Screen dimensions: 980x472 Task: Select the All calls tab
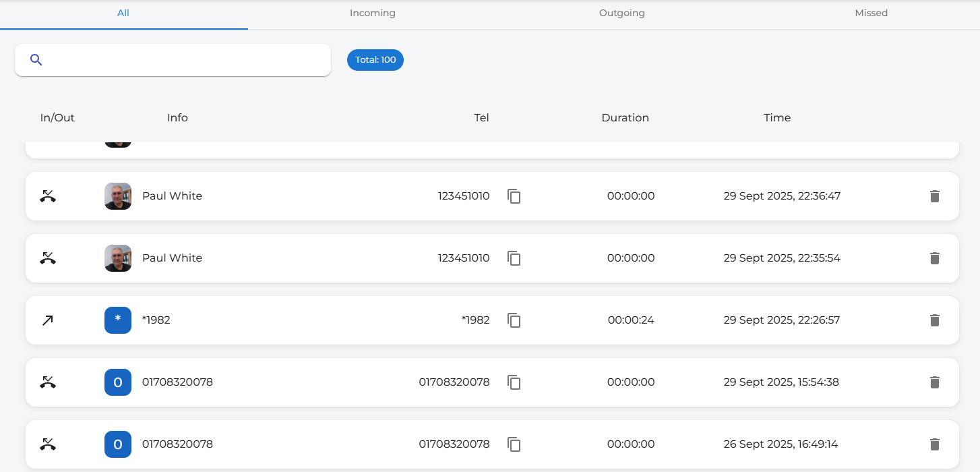coord(123,13)
